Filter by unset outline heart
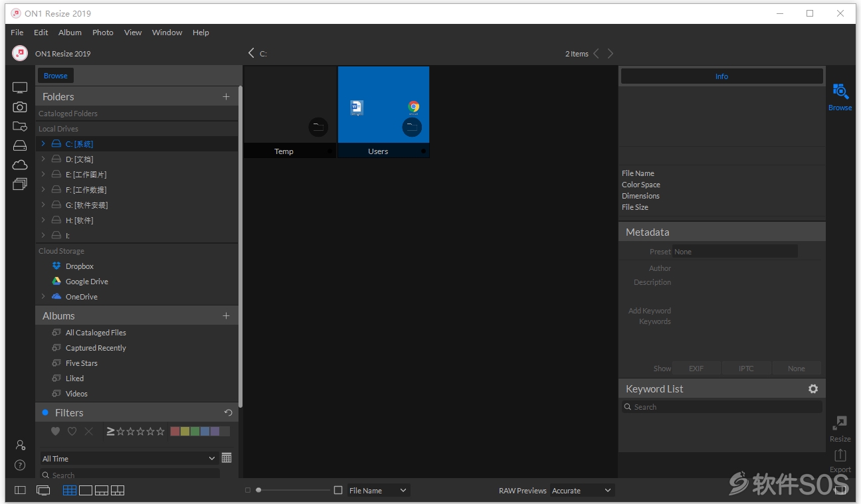The width and height of the screenshot is (861, 504). [x=72, y=432]
